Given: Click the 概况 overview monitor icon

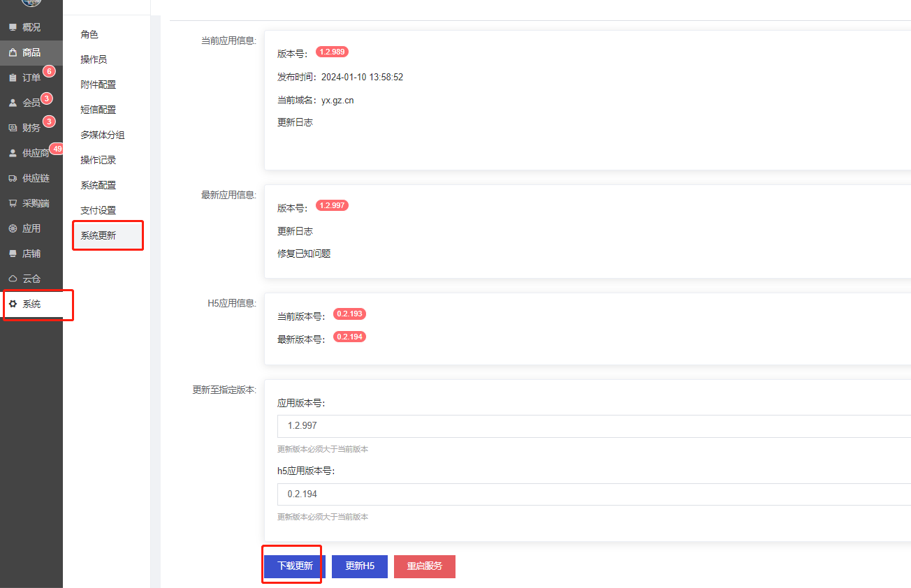Looking at the screenshot, I should tap(13, 27).
